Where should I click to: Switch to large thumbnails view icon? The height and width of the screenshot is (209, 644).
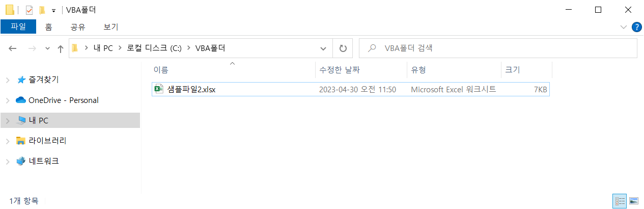tap(634, 201)
